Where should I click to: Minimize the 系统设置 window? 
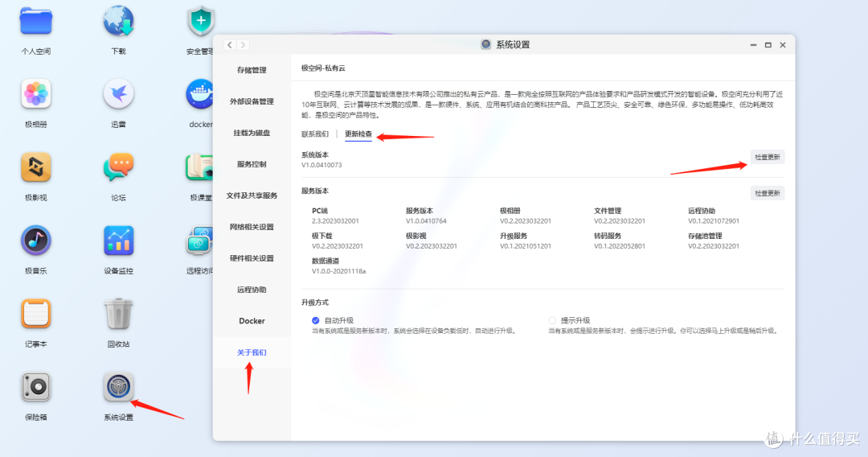[x=753, y=45]
